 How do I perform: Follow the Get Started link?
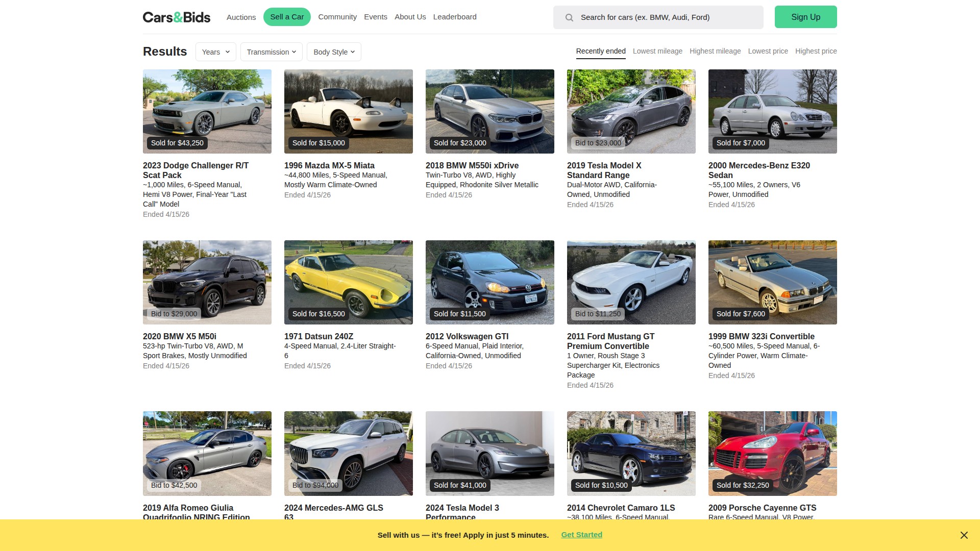click(581, 535)
